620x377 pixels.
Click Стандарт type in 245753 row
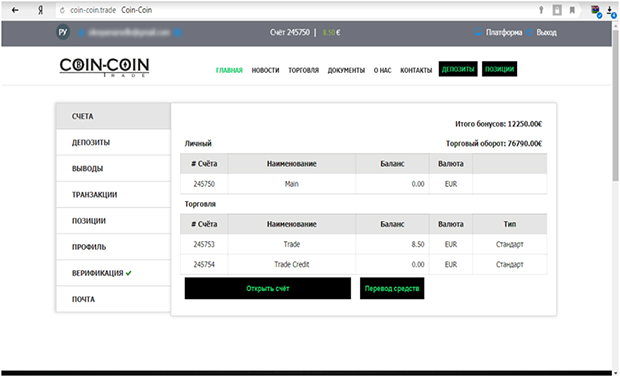510,244
